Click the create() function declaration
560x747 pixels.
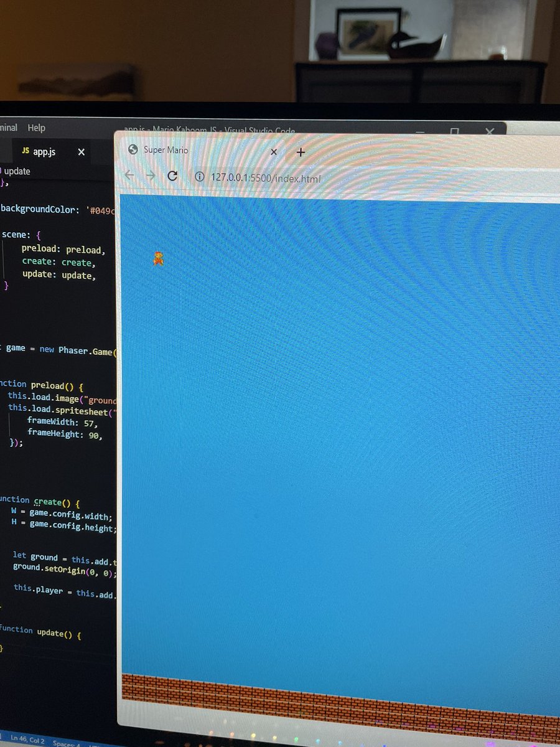40,501
